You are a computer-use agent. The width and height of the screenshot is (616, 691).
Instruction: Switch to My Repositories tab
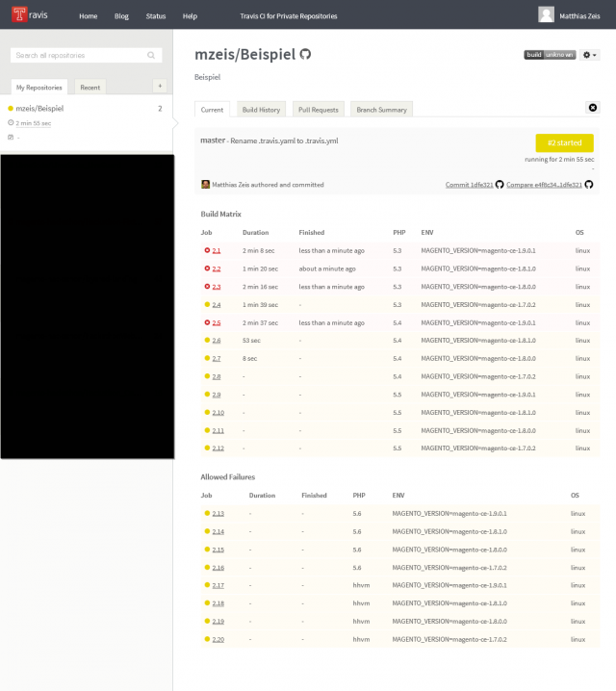[39, 88]
